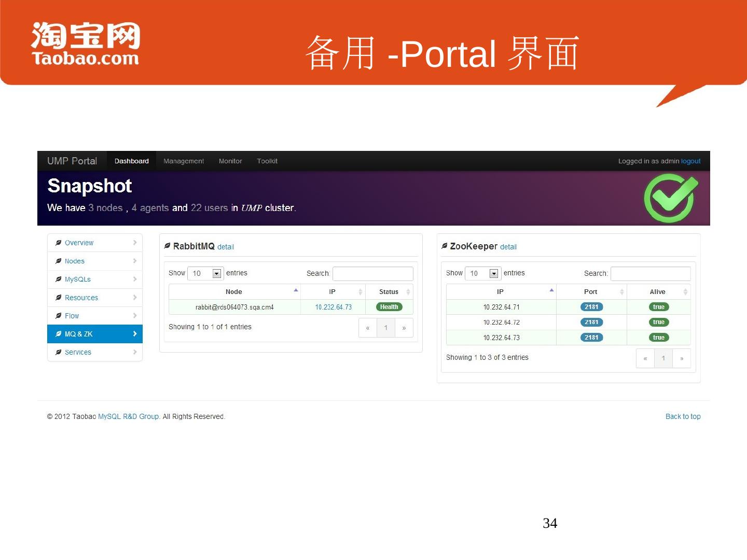
Task: Open ZooKeeper Show entries dropdown
Action: tap(494, 273)
